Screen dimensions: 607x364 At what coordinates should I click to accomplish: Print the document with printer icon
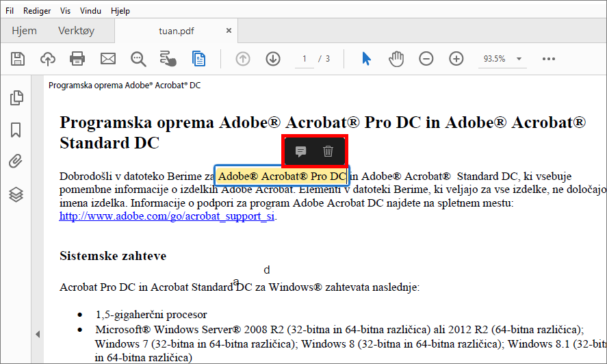(x=77, y=59)
